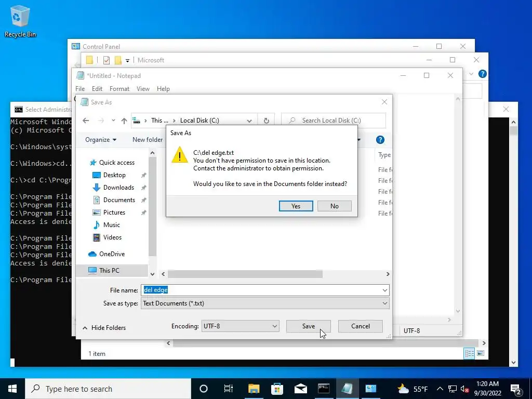The height and width of the screenshot is (399, 532).
Task: Select Quick access in navigation pane
Action: tap(117, 163)
